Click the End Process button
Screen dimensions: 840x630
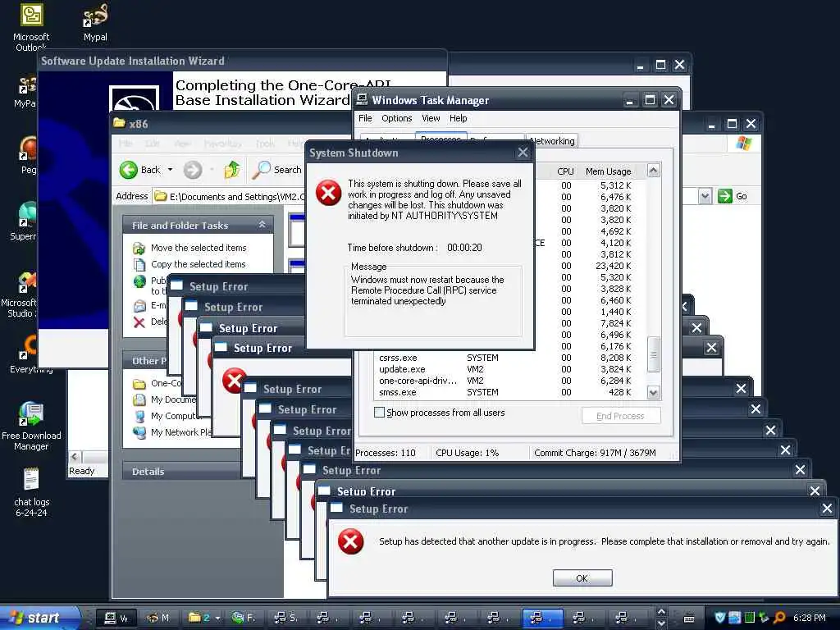(x=620, y=416)
